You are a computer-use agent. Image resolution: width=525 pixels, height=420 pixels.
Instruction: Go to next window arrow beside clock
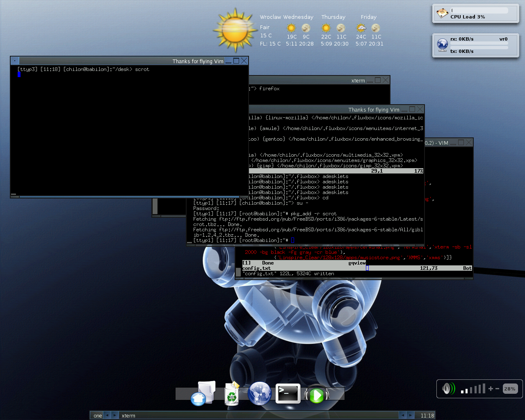[x=411, y=415]
